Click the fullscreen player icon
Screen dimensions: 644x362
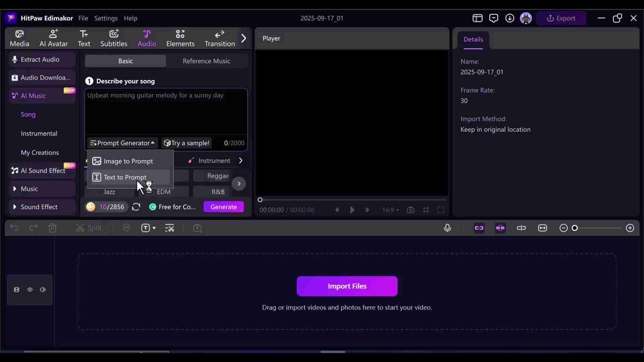coord(441,210)
